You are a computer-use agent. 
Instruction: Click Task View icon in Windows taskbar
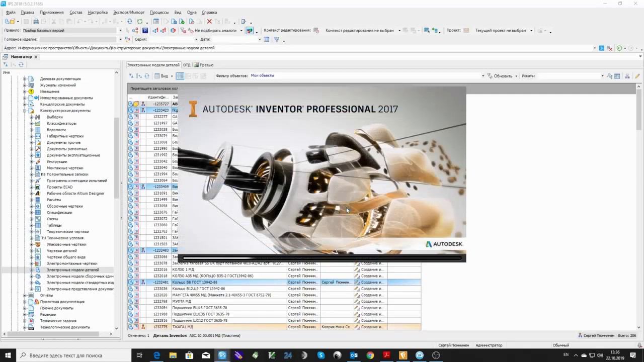(139, 355)
